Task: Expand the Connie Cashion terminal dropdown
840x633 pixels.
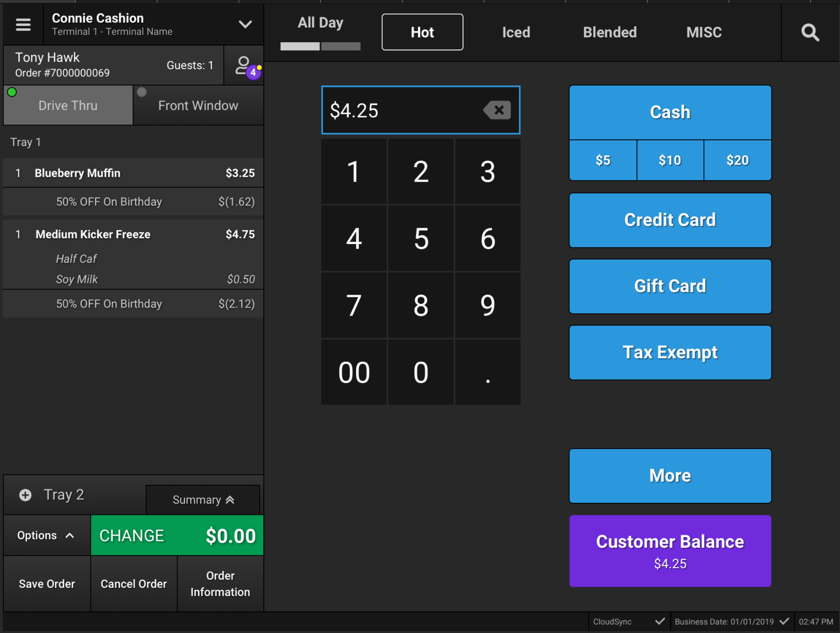Action: (x=245, y=24)
